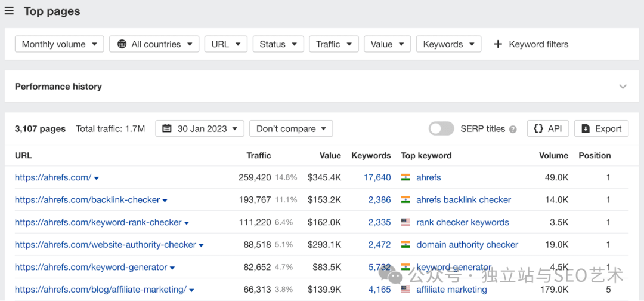644x301 pixels.
Task: Click keywords count 2,335
Action: click(x=379, y=222)
